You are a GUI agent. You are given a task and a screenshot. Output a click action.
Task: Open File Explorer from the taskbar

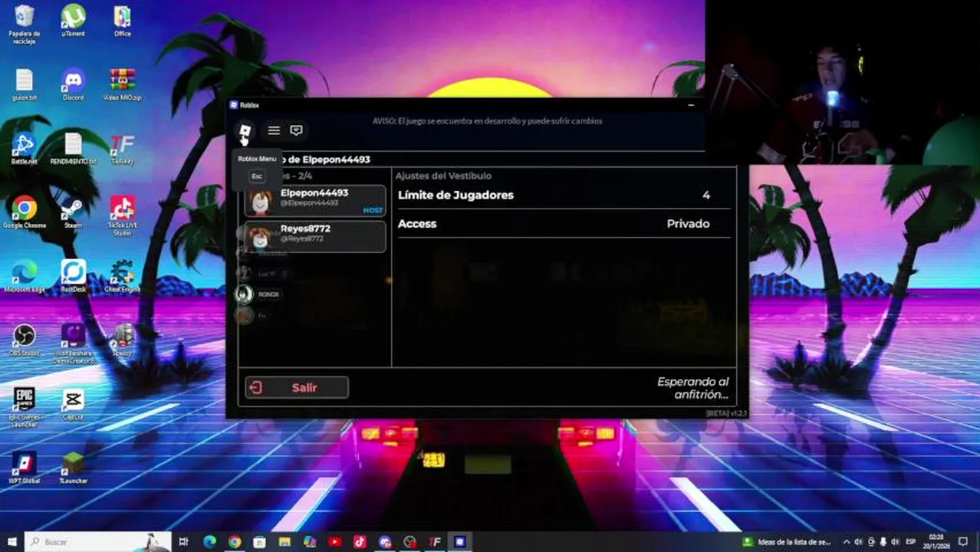[x=284, y=541]
